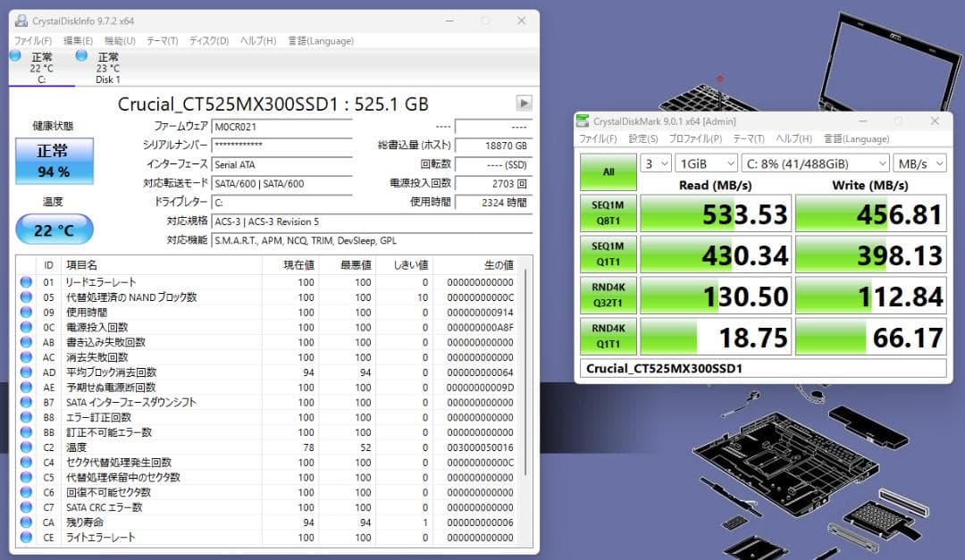Click the next-drive arrow button in CrystalDiskInfo
965x560 pixels.
tap(523, 103)
